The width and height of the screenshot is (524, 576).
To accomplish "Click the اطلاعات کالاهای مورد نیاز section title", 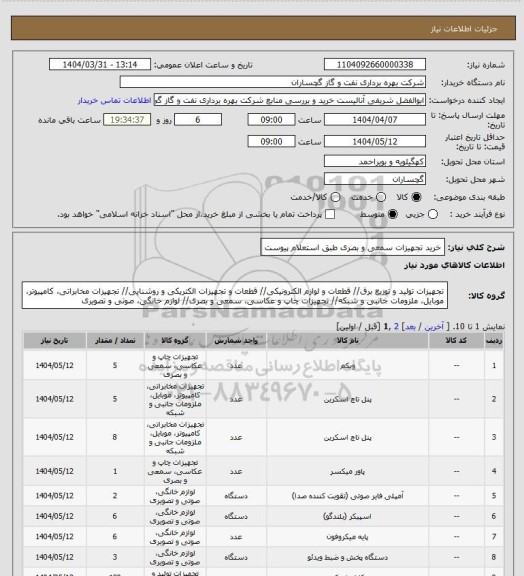I will [454, 265].
